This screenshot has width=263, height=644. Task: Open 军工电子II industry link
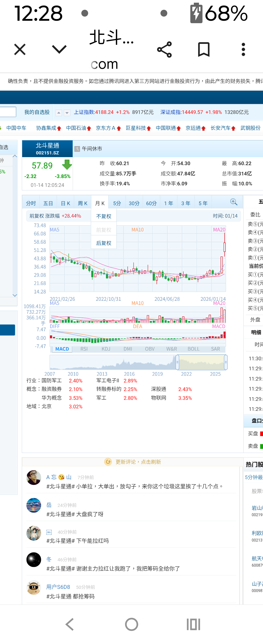108,381
